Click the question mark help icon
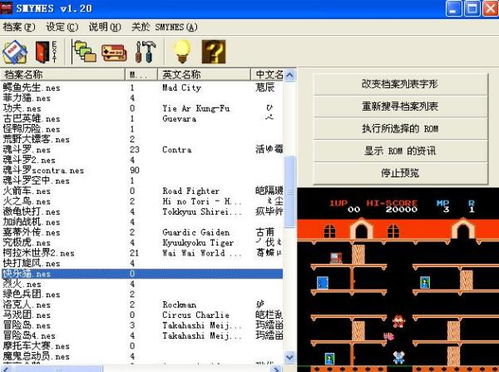Image resolution: width=499 pixels, height=372 pixels. click(x=214, y=52)
